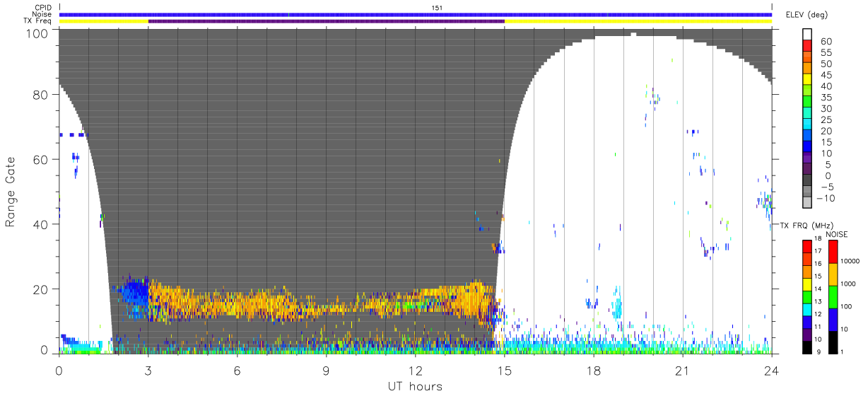This screenshot has height=401, width=868.
Task: Click the NOISE legend title
Action: [838, 233]
